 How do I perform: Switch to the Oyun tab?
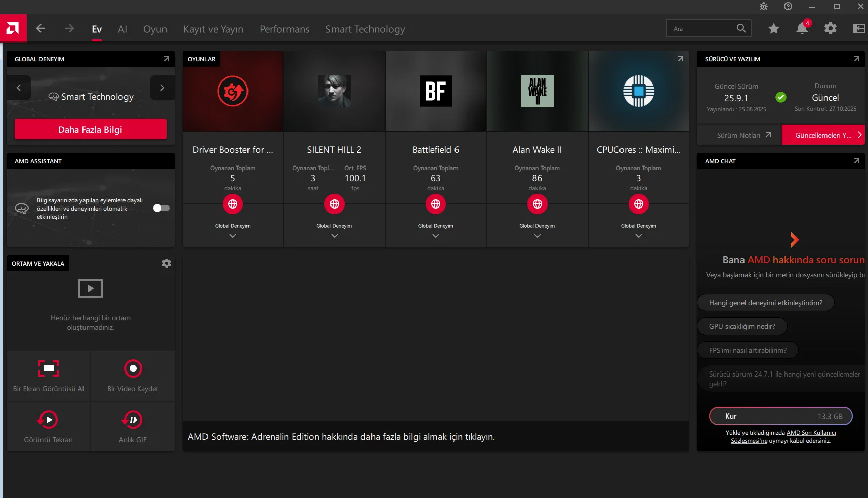coord(155,29)
